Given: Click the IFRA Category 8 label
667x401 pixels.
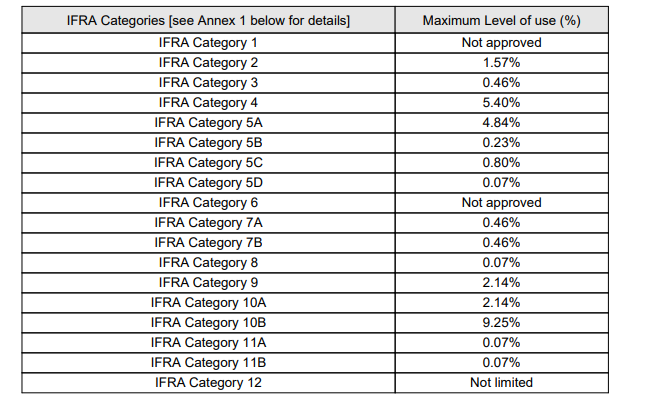Looking at the screenshot, I should pyautogui.click(x=208, y=263).
